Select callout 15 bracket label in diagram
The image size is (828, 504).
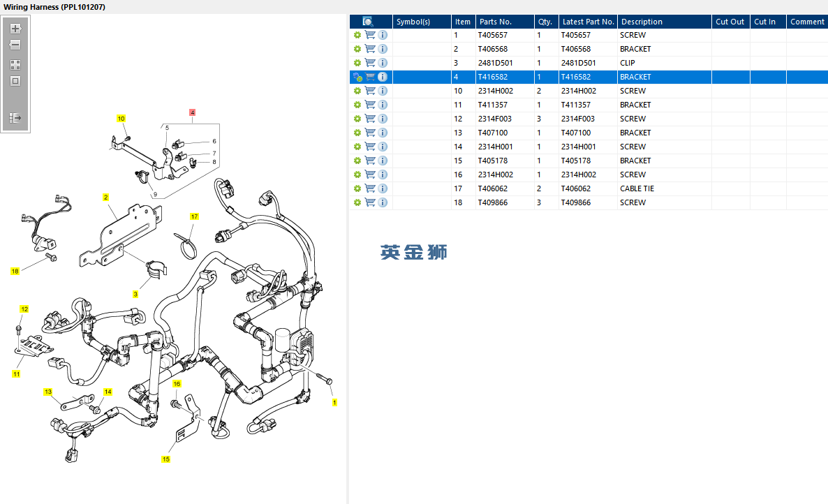(x=166, y=459)
